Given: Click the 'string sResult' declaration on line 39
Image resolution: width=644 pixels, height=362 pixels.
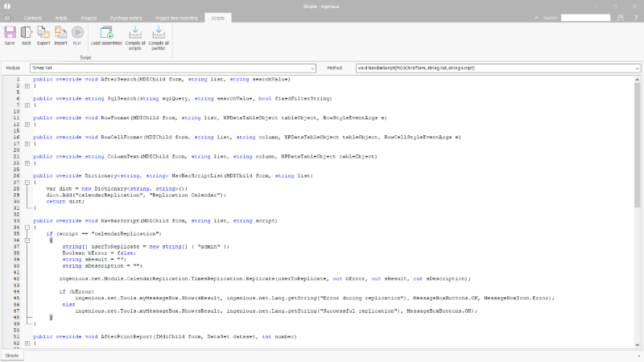Looking at the screenshot, I should click(x=94, y=259).
